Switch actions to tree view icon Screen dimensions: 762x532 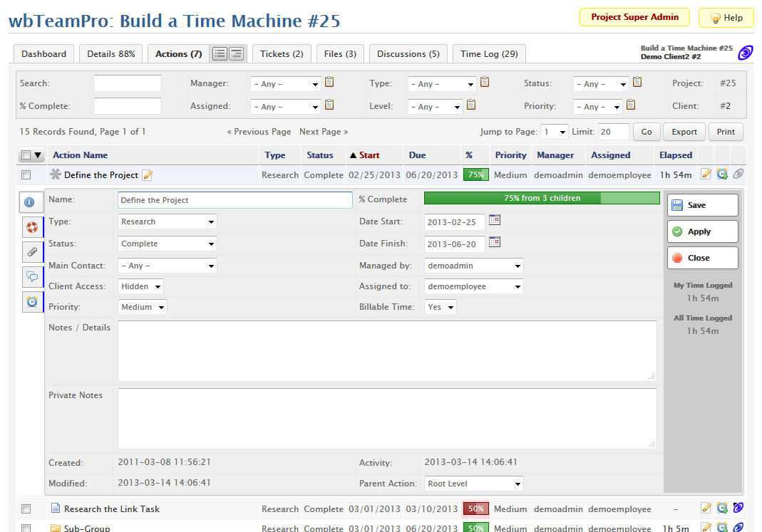click(x=237, y=53)
